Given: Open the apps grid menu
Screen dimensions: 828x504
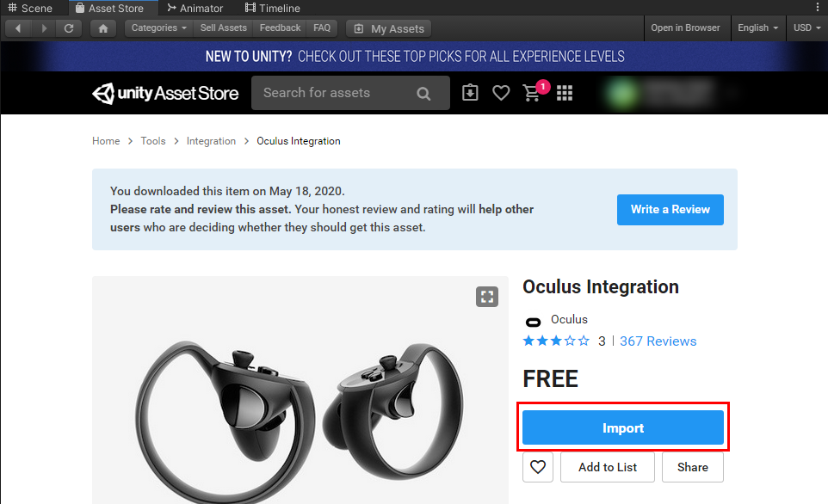Looking at the screenshot, I should coord(565,93).
